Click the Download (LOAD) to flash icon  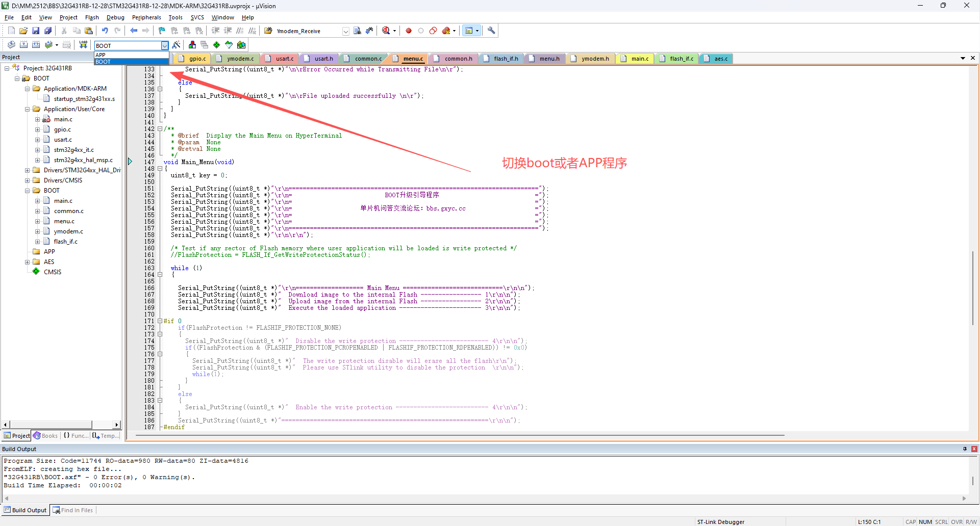pos(83,45)
